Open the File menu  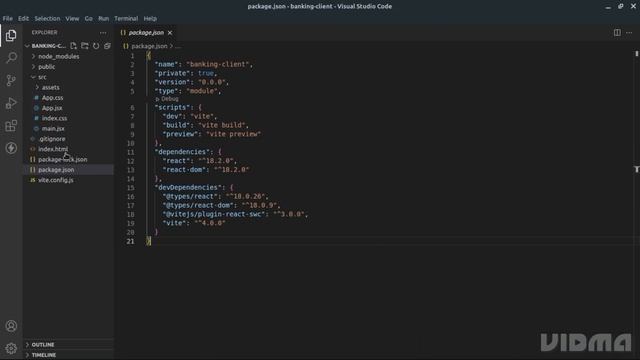click(8, 18)
